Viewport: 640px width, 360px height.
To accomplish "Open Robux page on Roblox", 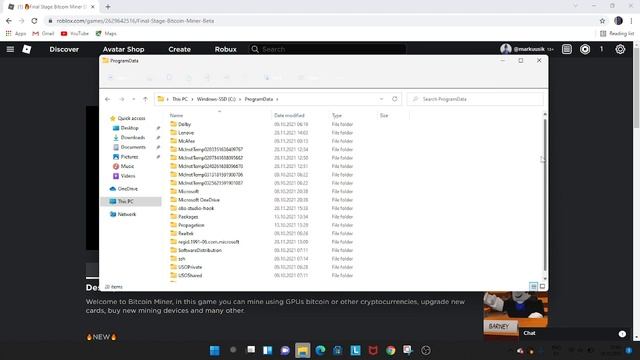I will 226,49.
